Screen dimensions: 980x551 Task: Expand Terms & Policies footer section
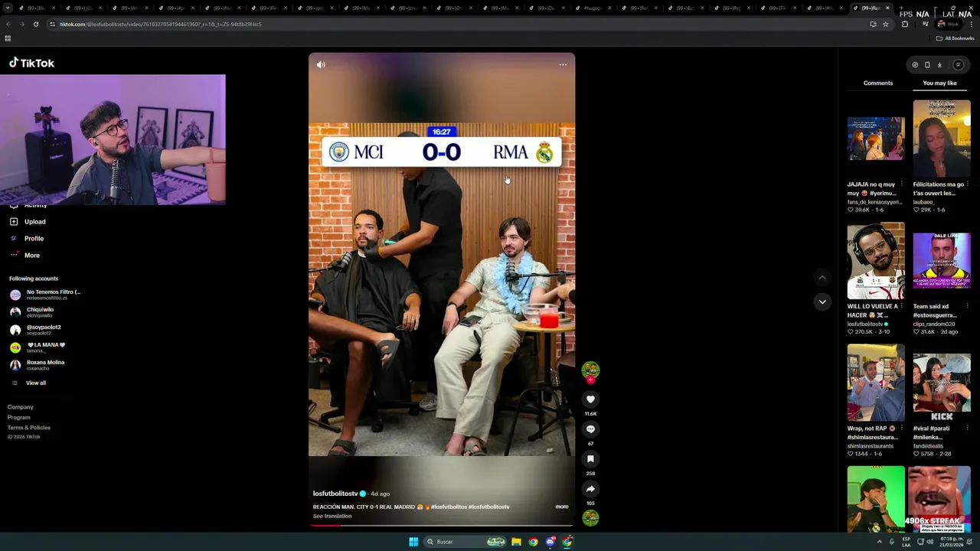[29, 427]
